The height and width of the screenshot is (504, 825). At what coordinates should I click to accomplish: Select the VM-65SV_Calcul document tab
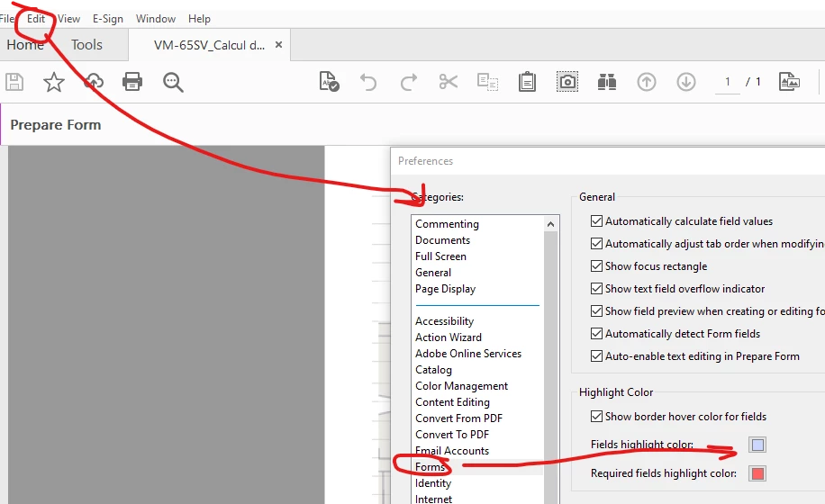[x=210, y=45]
